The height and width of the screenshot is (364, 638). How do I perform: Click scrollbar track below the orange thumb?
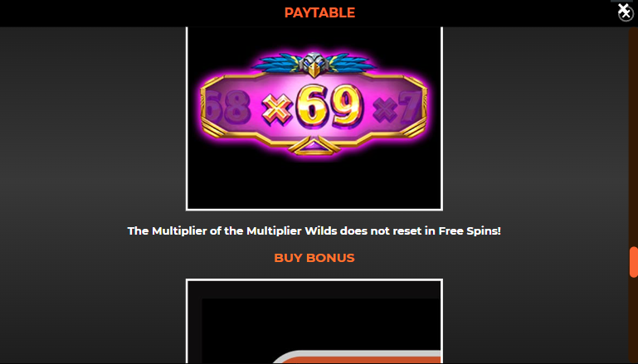634,321
